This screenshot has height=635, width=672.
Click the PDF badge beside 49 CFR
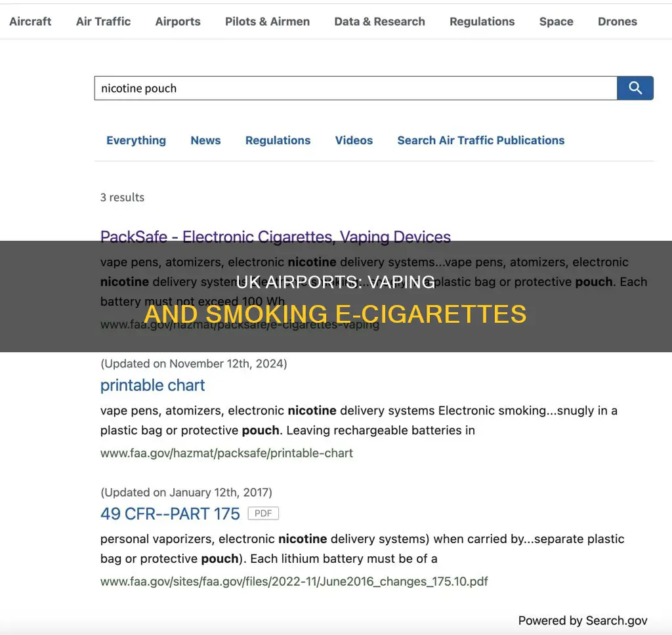pyautogui.click(x=263, y=513)
